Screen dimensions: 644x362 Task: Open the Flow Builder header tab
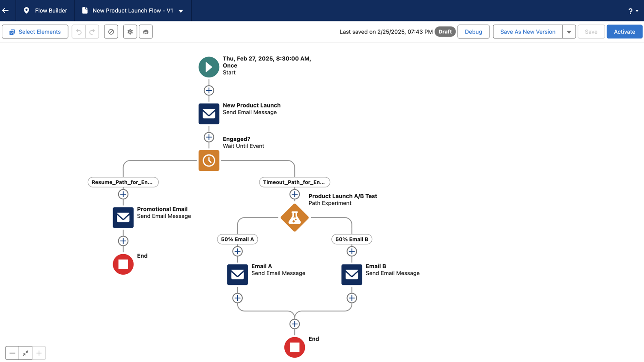45,11
